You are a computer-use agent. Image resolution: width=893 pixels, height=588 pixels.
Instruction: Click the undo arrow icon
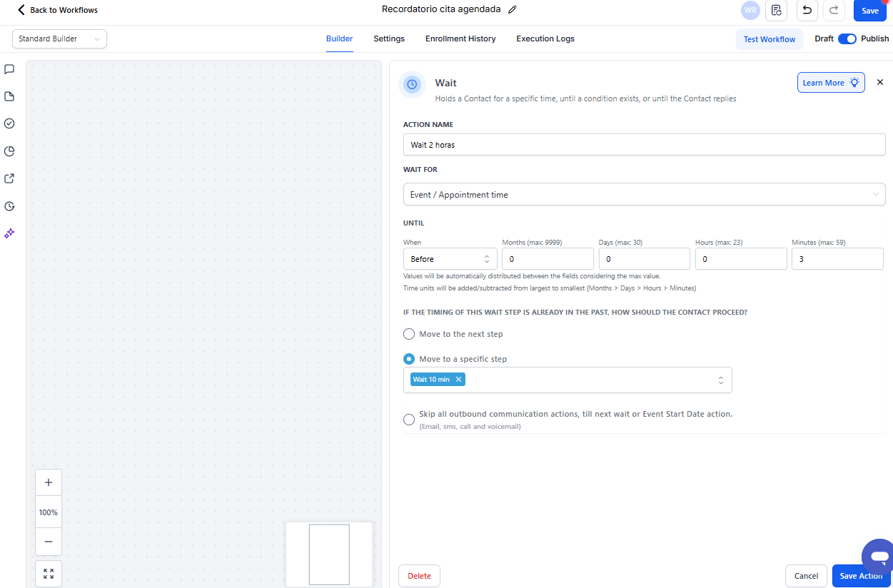pos(807,11)
